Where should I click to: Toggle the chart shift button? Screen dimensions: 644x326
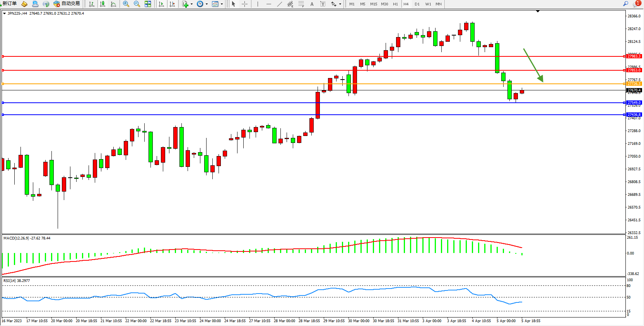172,4
